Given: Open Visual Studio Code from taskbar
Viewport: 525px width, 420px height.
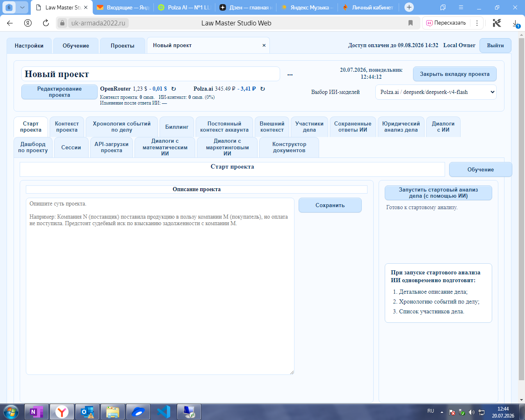Looking at the screenshot, I should [163, 411].
